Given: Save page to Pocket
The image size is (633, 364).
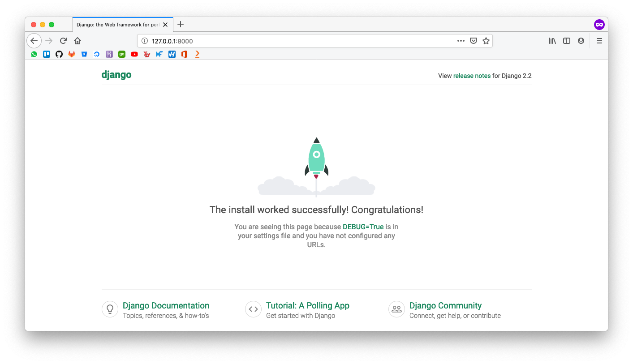Looking at the screenshot, I should (x=474, y=41).
